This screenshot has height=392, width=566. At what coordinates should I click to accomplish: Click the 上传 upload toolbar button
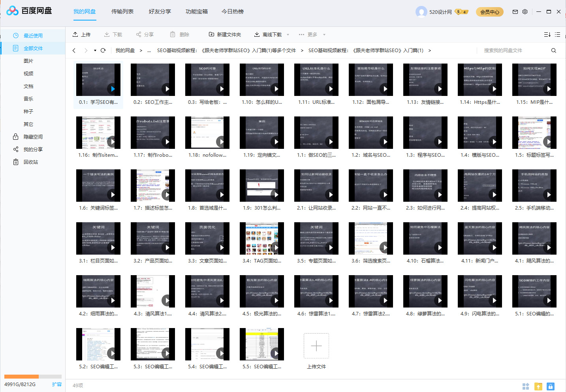tap(81, 35)
